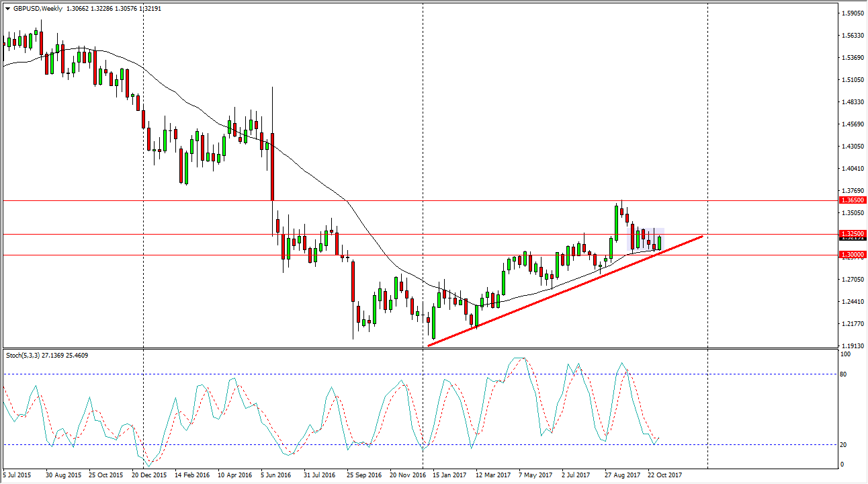
Task: Click the black current price tag on the axis
Action: pyautogui.click(x=851, y=238)
